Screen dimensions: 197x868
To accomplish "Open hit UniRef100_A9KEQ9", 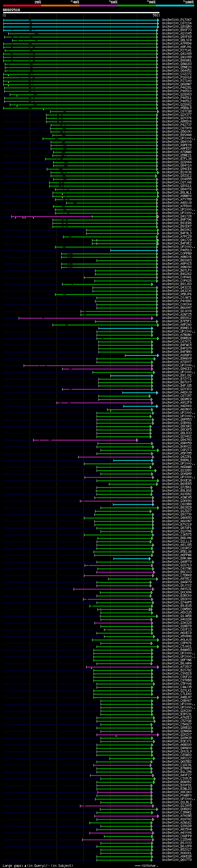I will pos(176,856).
